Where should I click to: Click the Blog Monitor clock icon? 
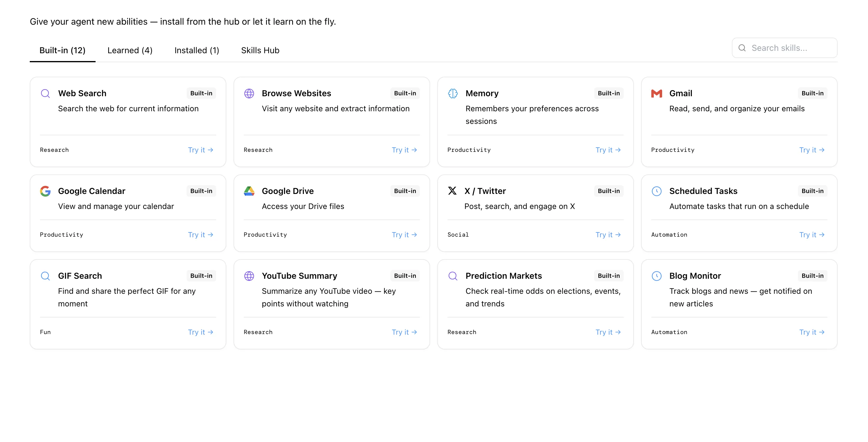click(x=656, y=276)
